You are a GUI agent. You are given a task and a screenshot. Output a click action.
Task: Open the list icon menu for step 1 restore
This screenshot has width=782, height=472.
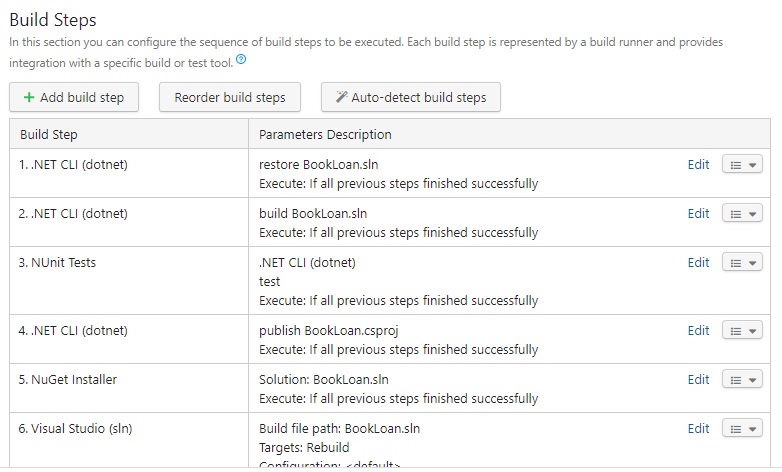(x=736, y=165)
